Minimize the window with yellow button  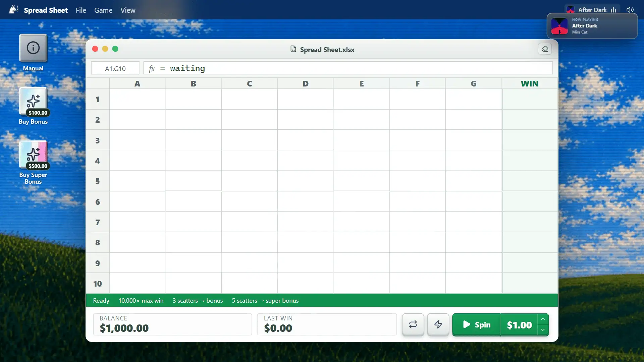105,49
